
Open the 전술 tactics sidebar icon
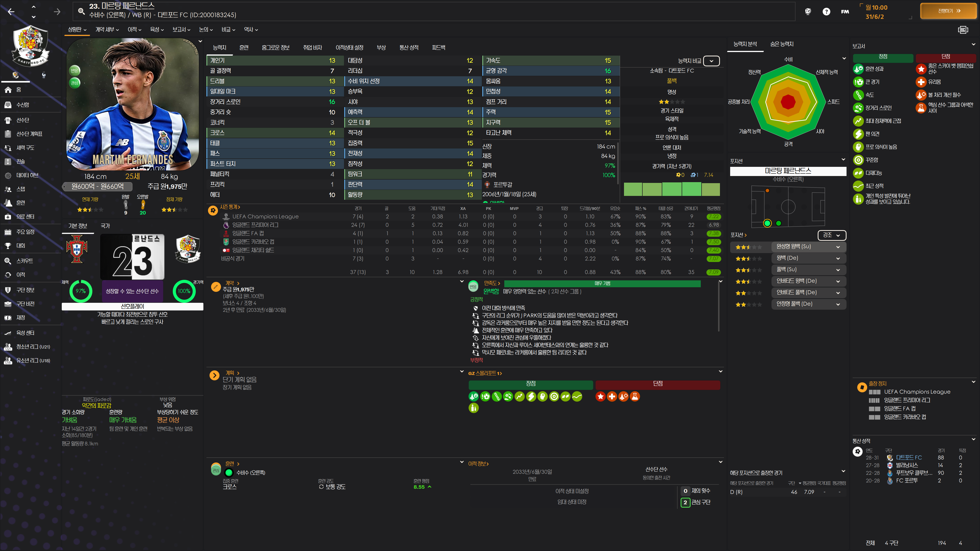tap(8, 161)
